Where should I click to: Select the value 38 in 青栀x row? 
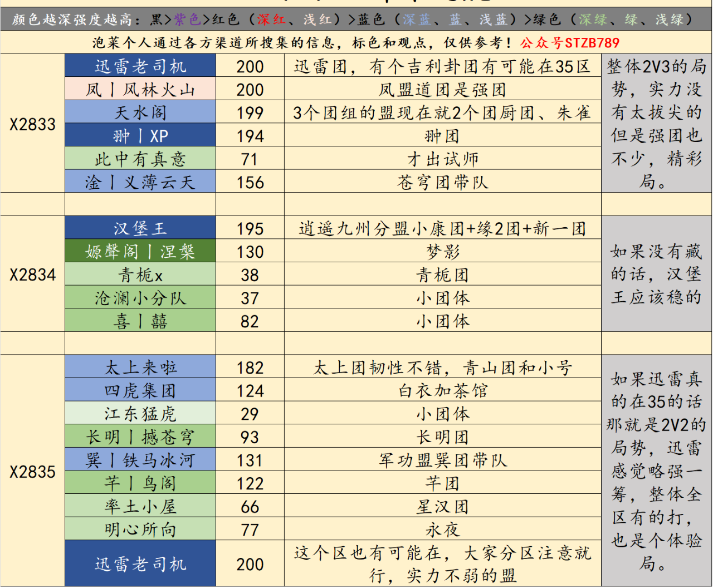[250, 275]
